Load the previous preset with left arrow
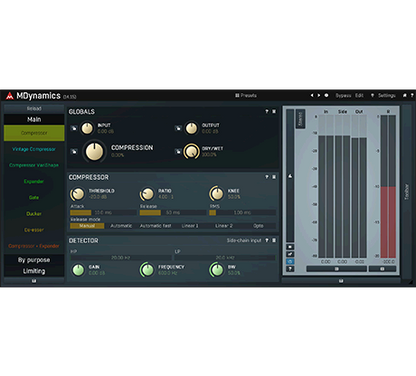 312,95
